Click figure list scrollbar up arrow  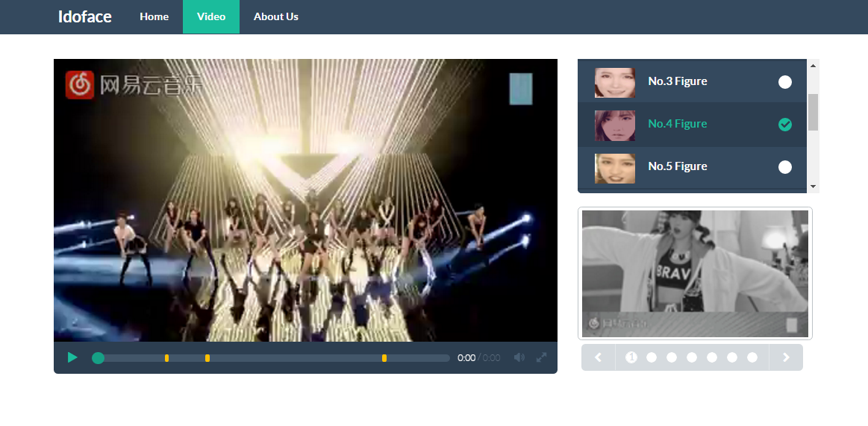[x=814, y=66]
